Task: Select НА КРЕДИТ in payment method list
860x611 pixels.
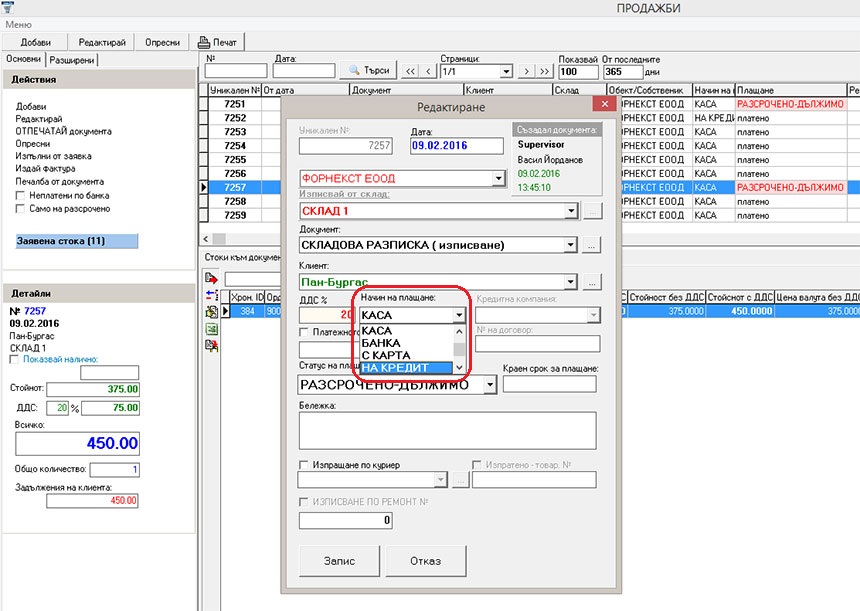Action: pos(405,368)
